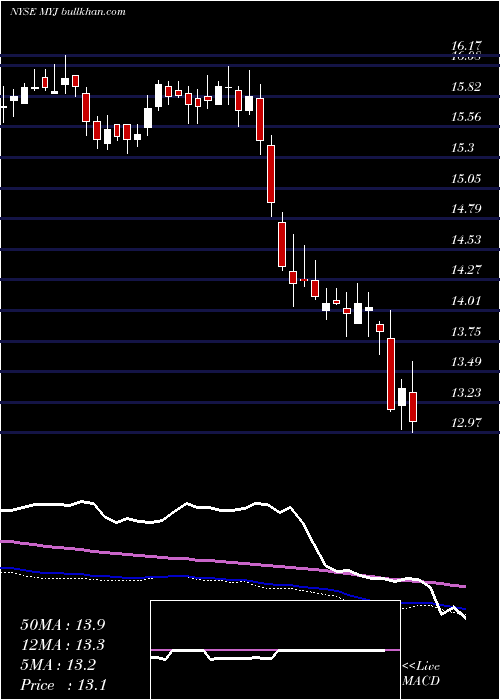Image resolution: width=500 pixels, height=700 pixels.
Task: Click the <<Live MACD label
Action: point(421,673)
